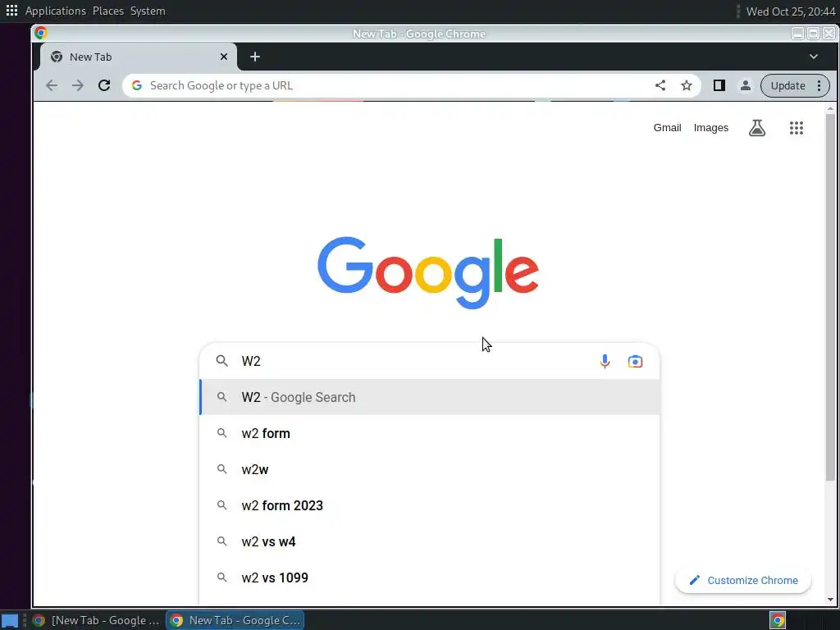Click the show desktop icon in taskbar
The height and width of the screenshot is (630, 840).
(x=10, y=620)
